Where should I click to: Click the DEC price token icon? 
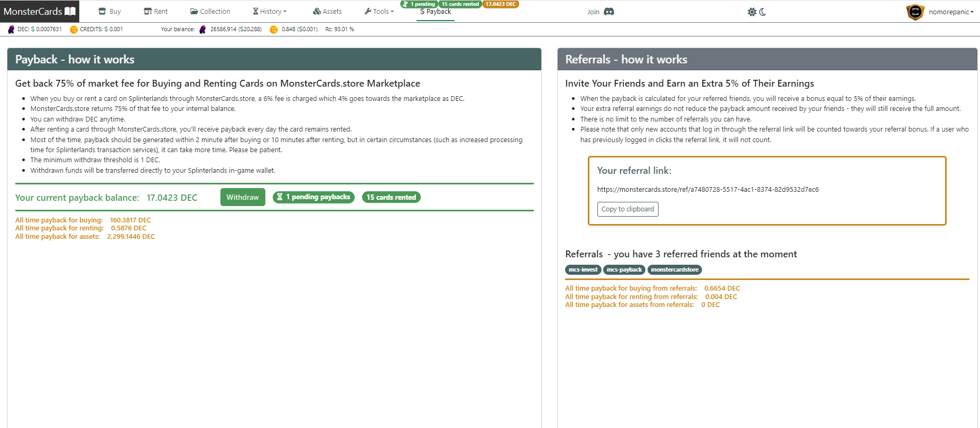point(11,30)
